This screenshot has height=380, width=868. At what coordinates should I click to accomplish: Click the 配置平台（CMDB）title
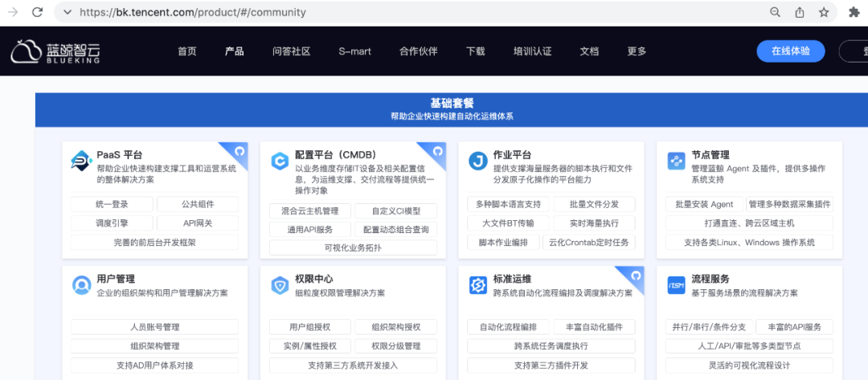[336, 154]
